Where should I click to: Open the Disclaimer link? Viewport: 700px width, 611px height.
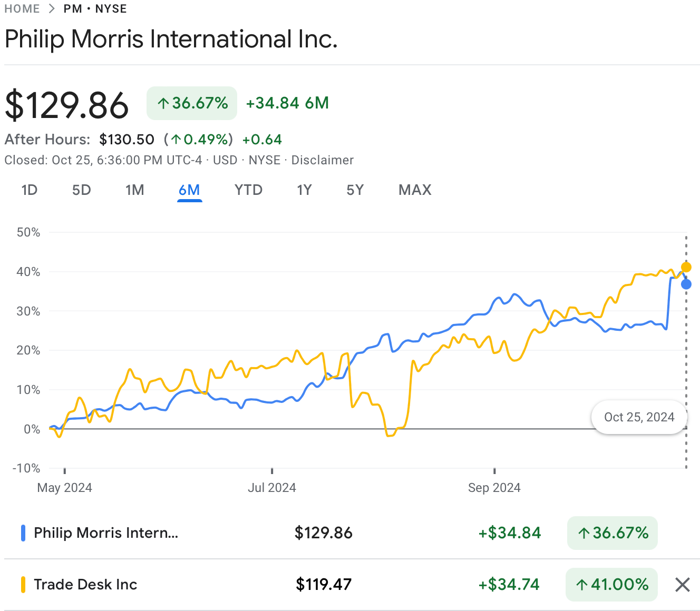pos(323,160)
